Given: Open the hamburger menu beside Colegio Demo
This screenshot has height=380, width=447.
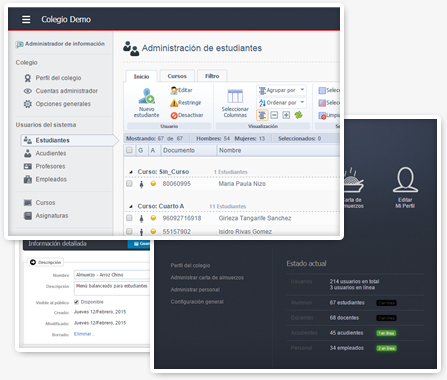Looking at the screenshot, I should [x=26, y=19].
